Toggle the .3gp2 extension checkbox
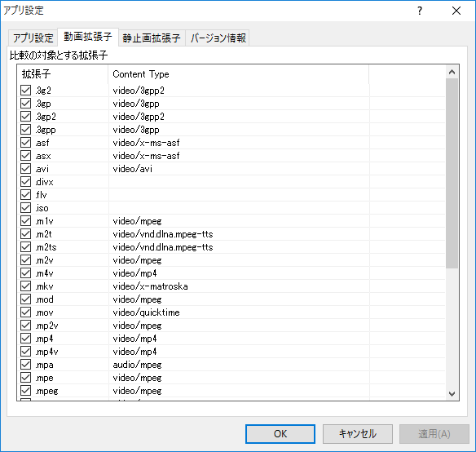 [x=26, y=117]
